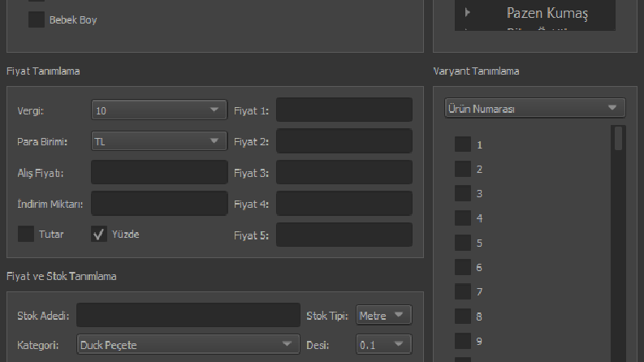Select the Pazen Kumaş category row
The width and height of the screenshot is (644, 362).
pyautogui.click(x=534, y=13)
